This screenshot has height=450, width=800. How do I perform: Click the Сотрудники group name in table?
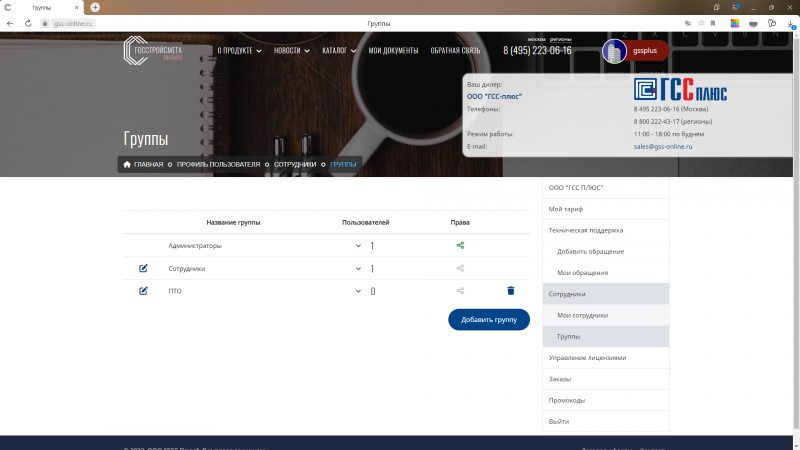(187, 269)
